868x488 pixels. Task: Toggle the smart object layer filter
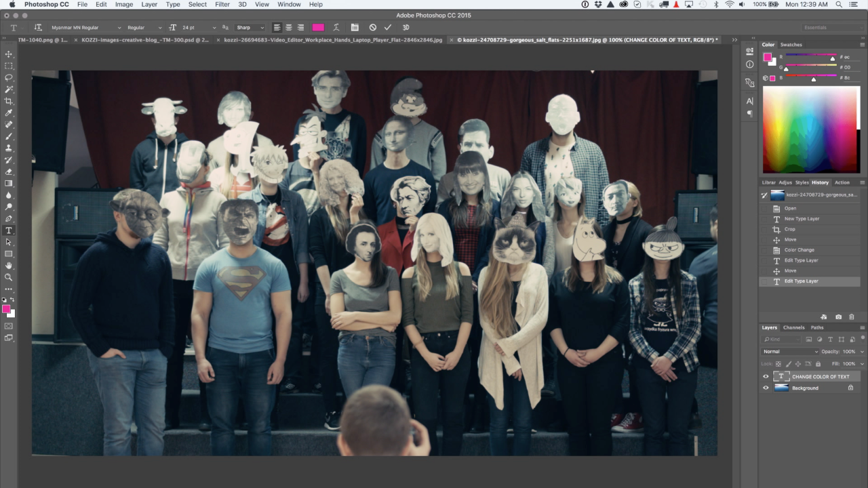tap(851, 339)
